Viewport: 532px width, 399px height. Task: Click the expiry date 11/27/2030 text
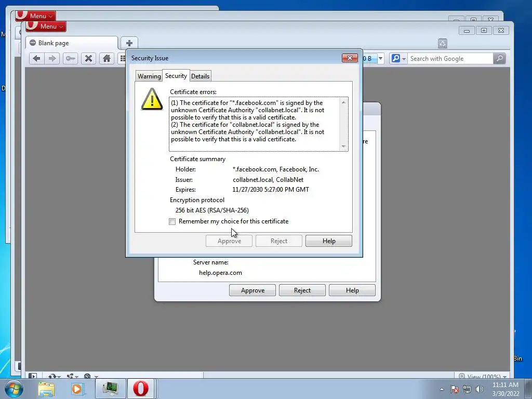[x=271, y=190]
